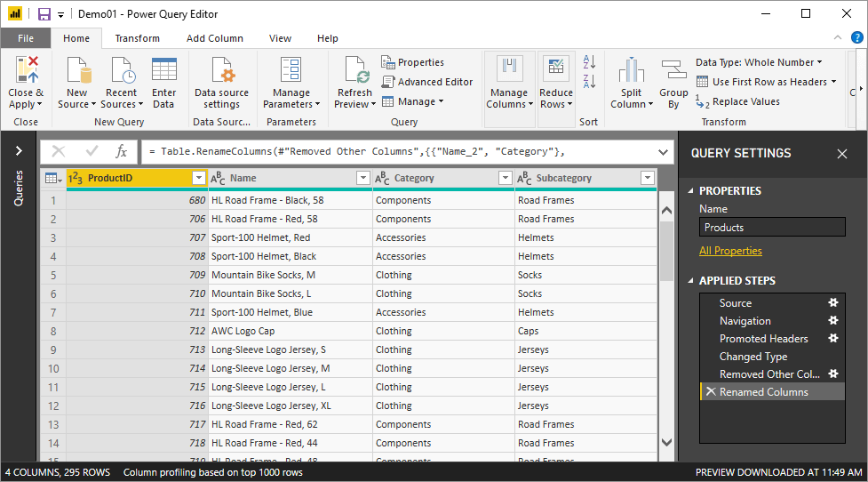Open the All Properties link

(730, 251)
